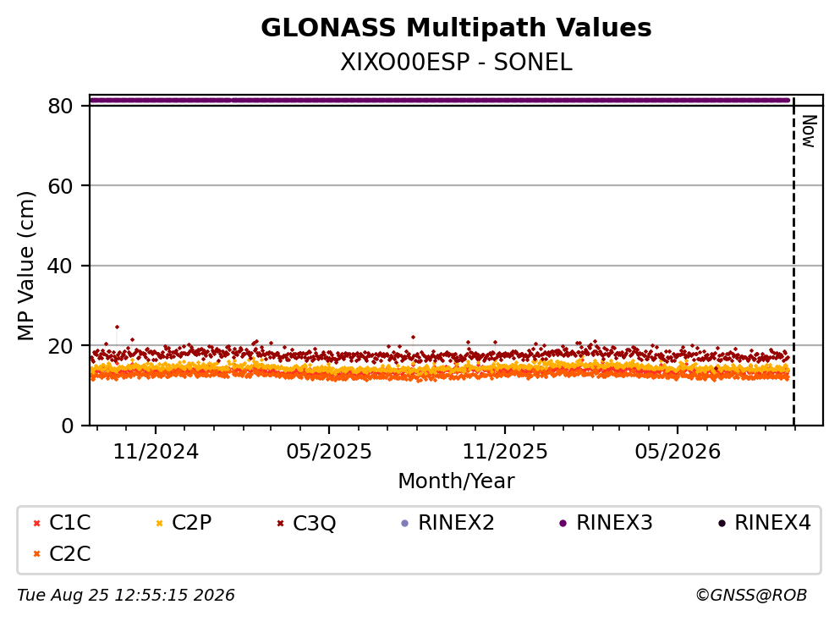Click the XIXO00ESP - SONEL subtitle

tap(457, 63)
